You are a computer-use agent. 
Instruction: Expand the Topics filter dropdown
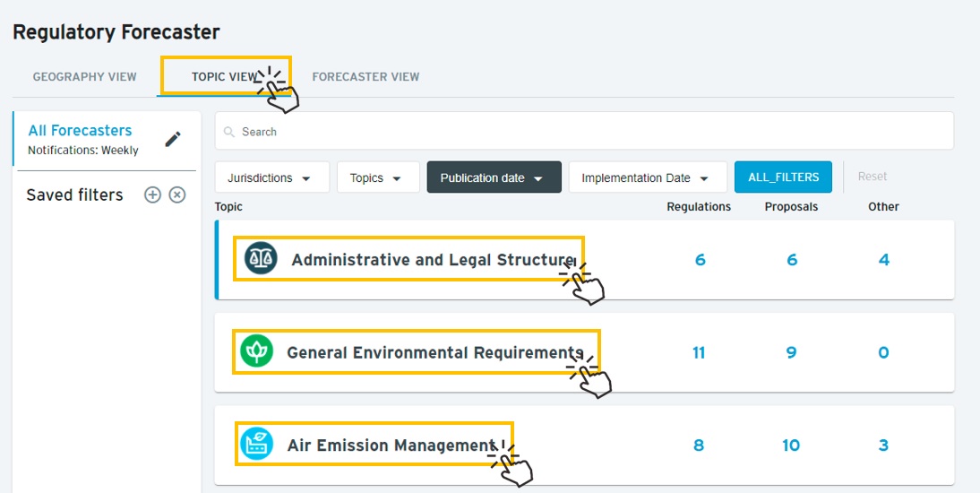tap(378, 177)
